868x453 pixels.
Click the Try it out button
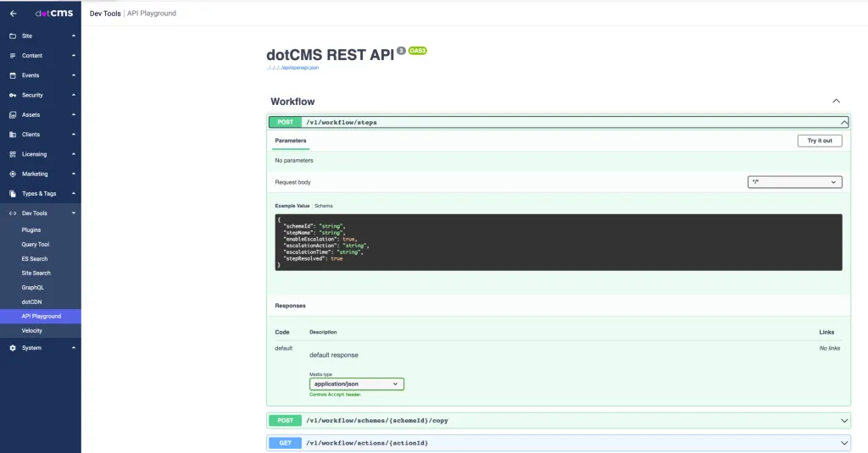tap(820, 141)
